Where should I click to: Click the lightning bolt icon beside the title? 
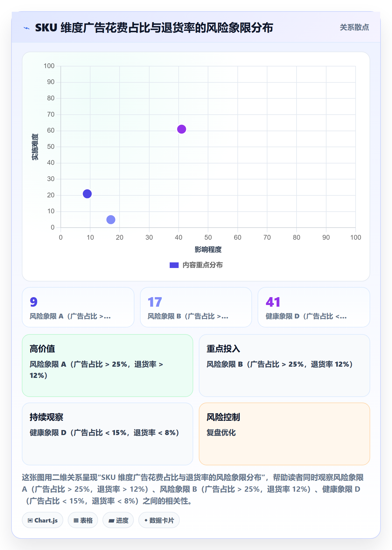pos(27,28)
